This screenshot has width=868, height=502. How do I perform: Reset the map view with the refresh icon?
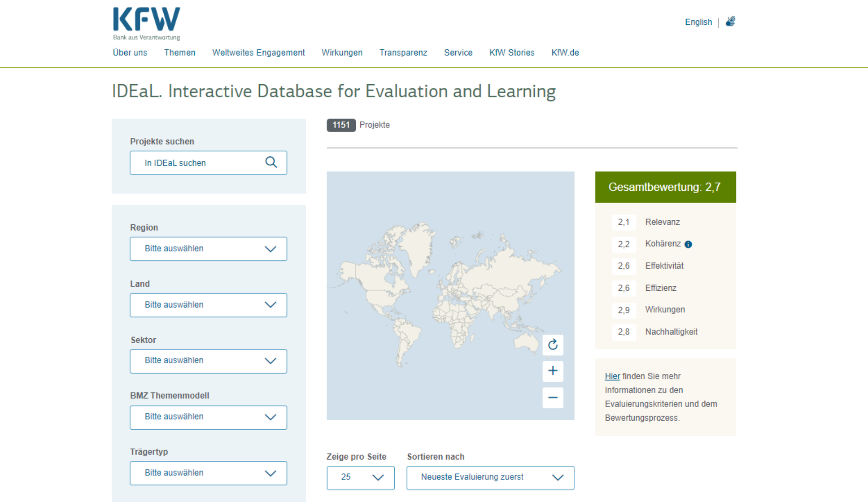[x=553, y=345]
